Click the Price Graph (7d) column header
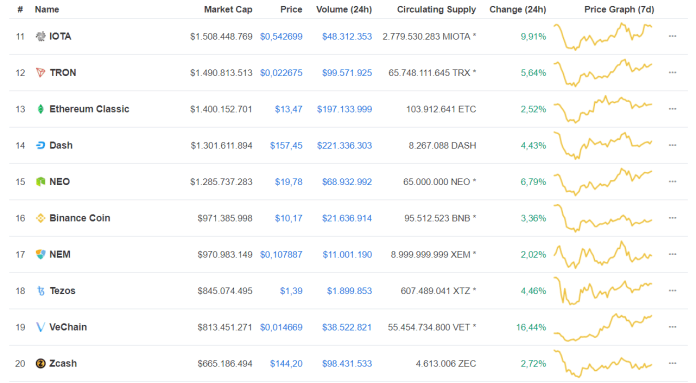 (619, 9)
